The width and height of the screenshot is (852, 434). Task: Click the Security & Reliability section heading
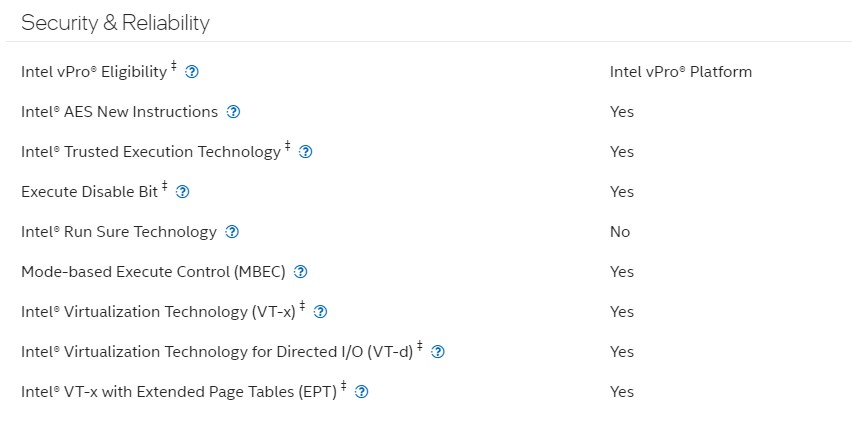click(115, 23)
